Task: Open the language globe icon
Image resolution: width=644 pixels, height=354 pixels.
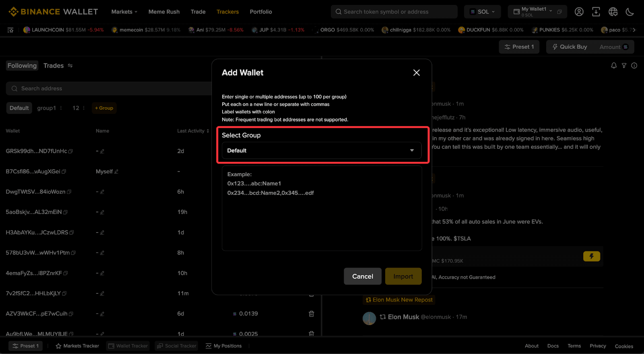Action: coord(613,12)
